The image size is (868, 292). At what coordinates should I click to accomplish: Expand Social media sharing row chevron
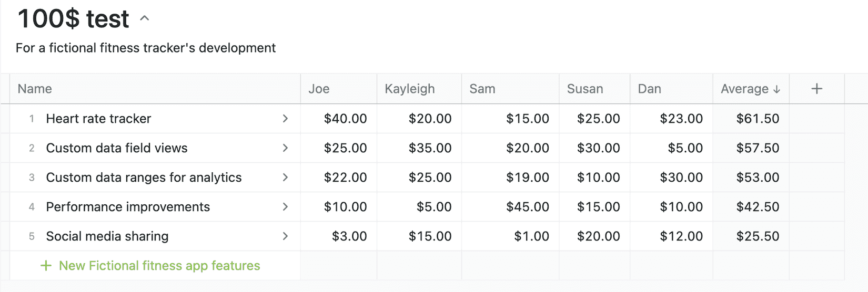(285, 236)
